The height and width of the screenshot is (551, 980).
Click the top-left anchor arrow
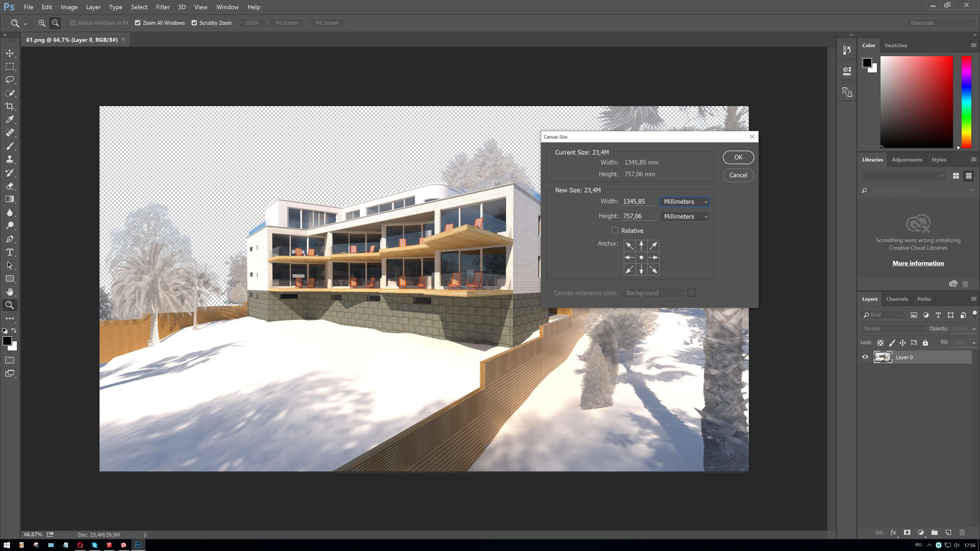pyautogui.click(x=630, y=246)
